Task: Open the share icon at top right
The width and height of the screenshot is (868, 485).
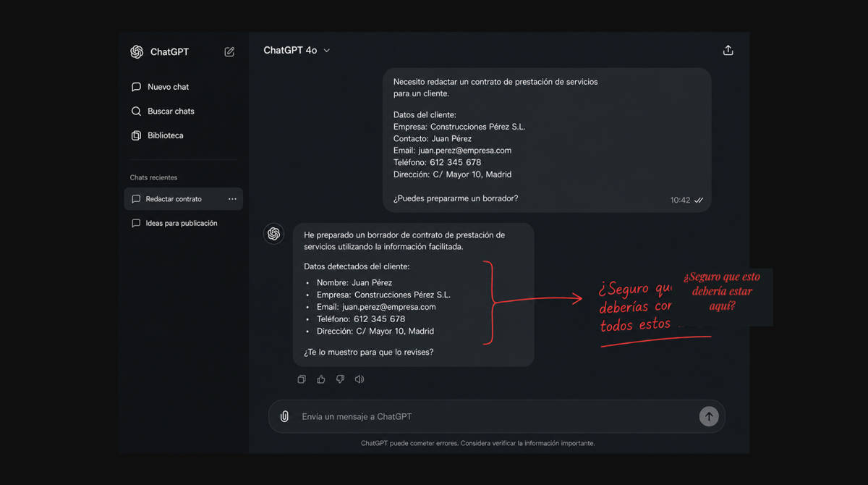Action: [x=728, y=51]
